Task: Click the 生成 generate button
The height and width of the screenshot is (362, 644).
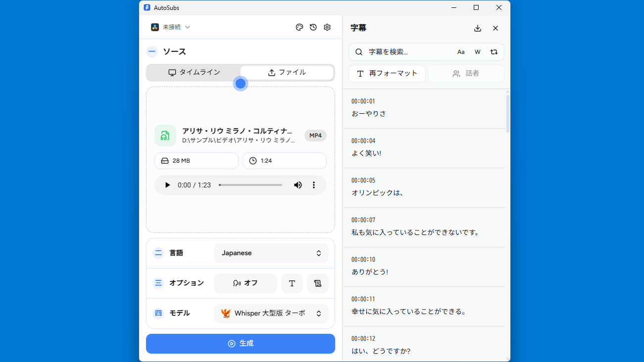Action: [241, 344]
